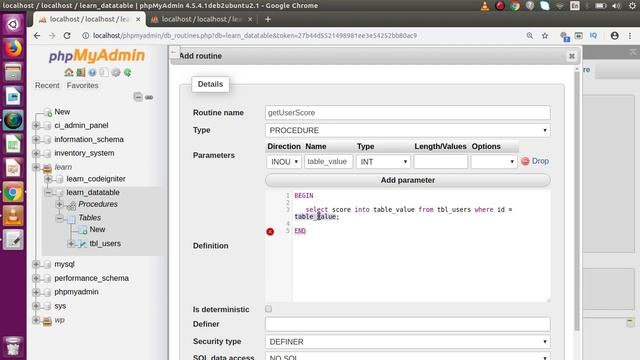This screenshot has height=360, width=640.
Task: Click the parameter Name field table_value
Action: pyautogui.click(x=328, y=162)
